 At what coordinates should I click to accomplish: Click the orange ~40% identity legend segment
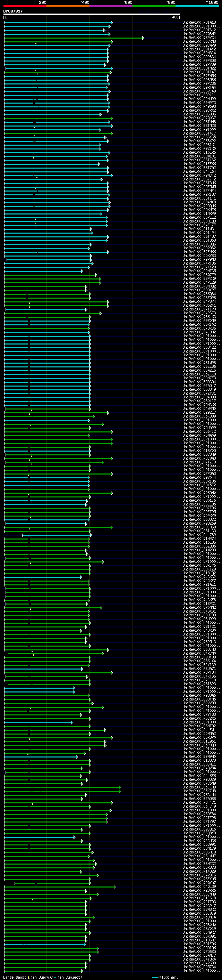(x=68, y=7)
